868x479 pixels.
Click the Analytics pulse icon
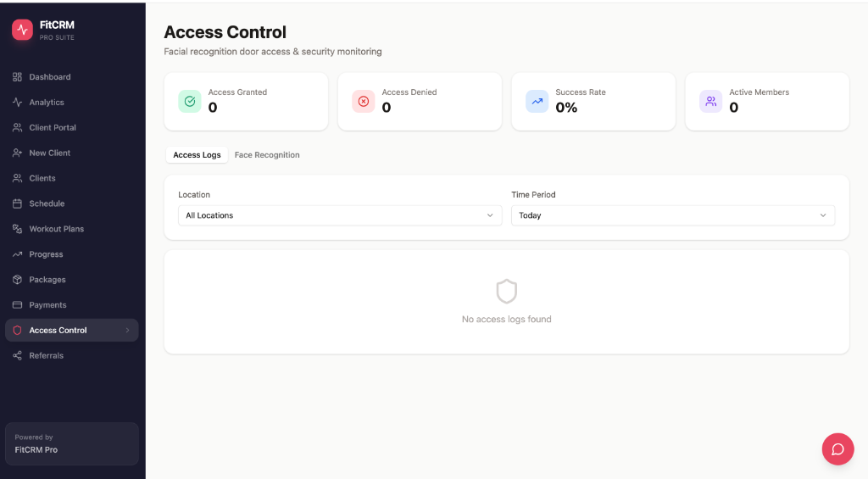pyautogui.click(x=17, y=103)
